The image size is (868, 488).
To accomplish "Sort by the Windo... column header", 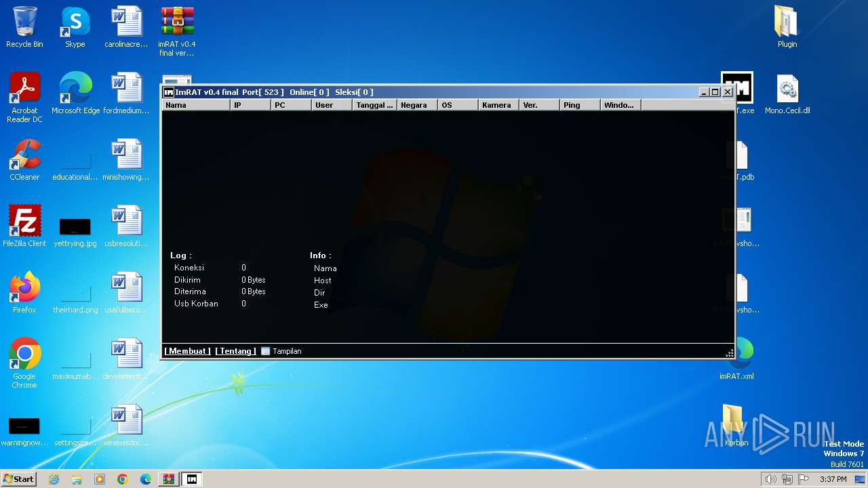I will 621,105.
